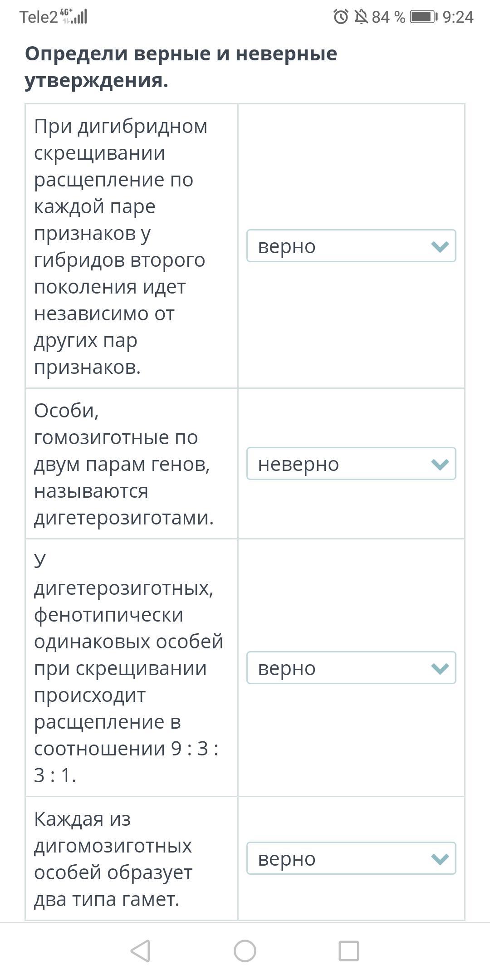Tap the 9:24 clock in status bar

point(457,17)
